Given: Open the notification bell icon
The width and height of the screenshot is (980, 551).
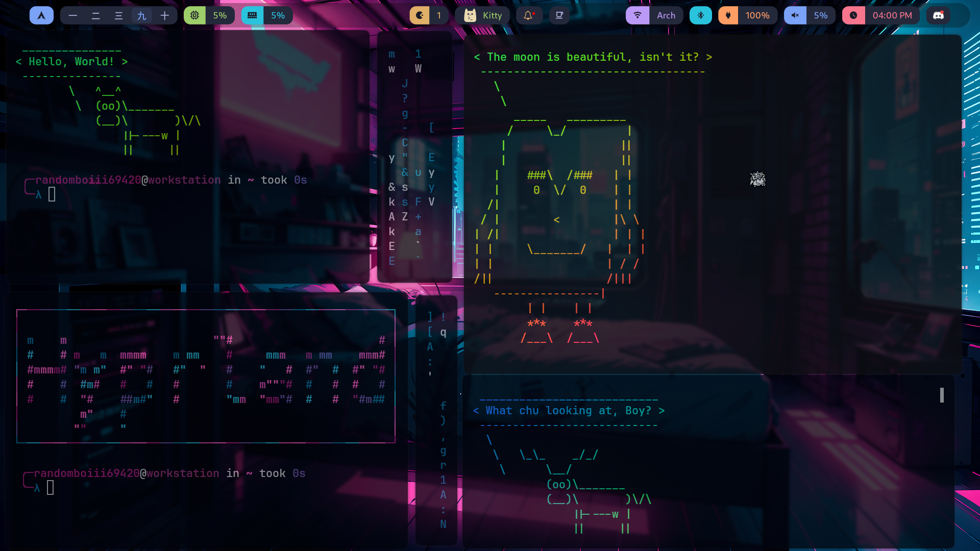Looking at the screenshot, I should [x=528, y=15].
